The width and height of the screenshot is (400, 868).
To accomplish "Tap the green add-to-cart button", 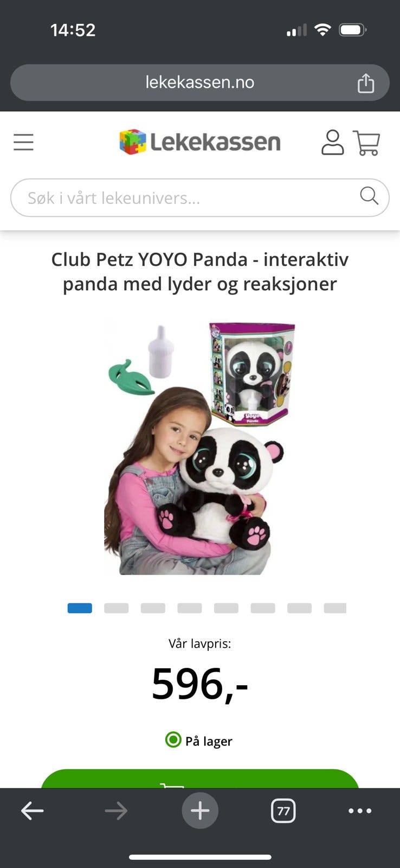I will 200,778.
